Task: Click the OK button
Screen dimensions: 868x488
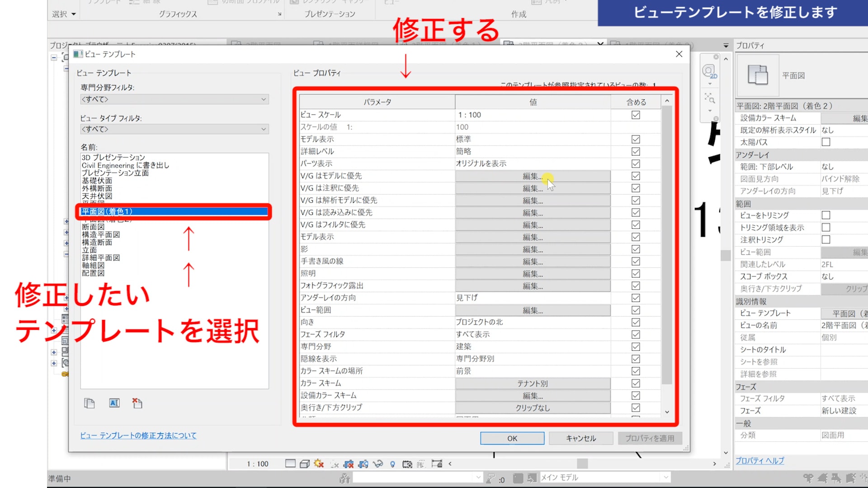Action: tap(512, 438)
